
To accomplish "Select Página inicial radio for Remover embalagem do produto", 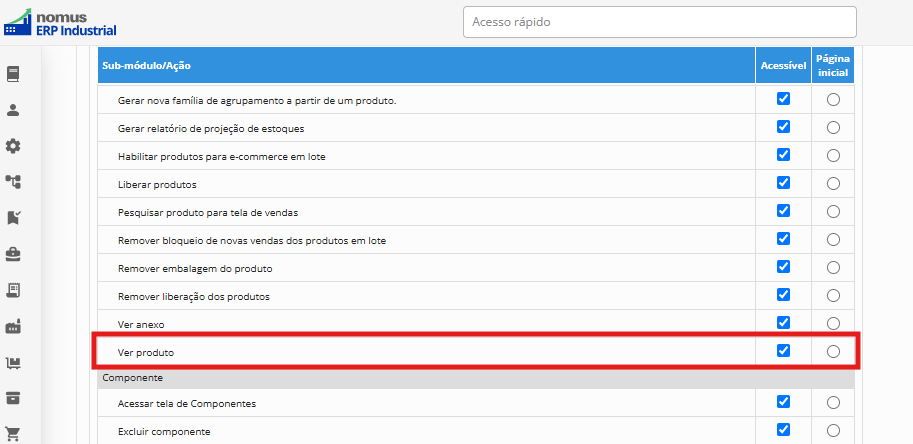I will click(833, 268).
